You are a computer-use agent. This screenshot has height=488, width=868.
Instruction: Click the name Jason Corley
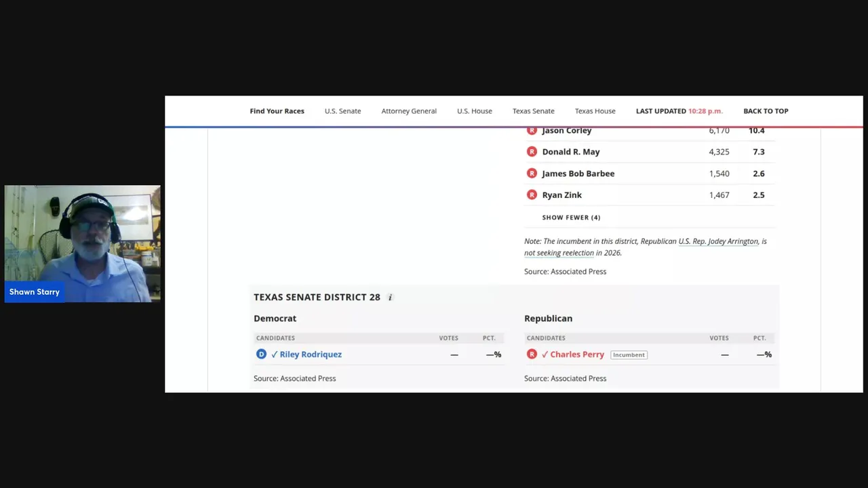[x=567, y=130]
